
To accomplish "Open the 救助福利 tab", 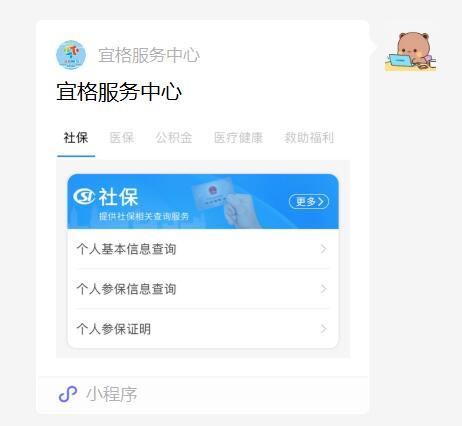I will 309,137.
